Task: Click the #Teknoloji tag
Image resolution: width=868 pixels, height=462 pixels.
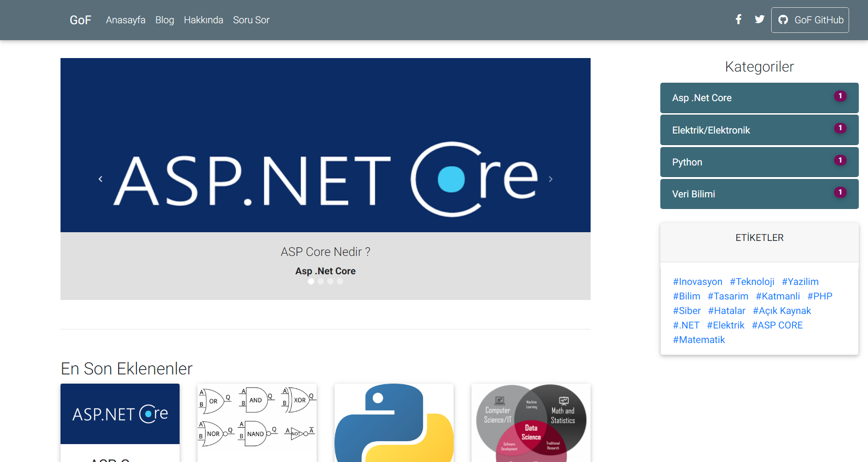Action: click(x=752, y=282)
